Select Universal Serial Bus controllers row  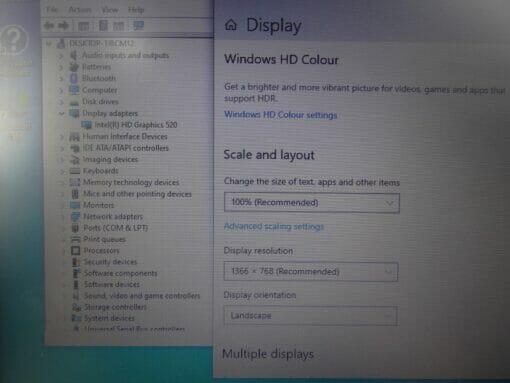coord(134,329)
